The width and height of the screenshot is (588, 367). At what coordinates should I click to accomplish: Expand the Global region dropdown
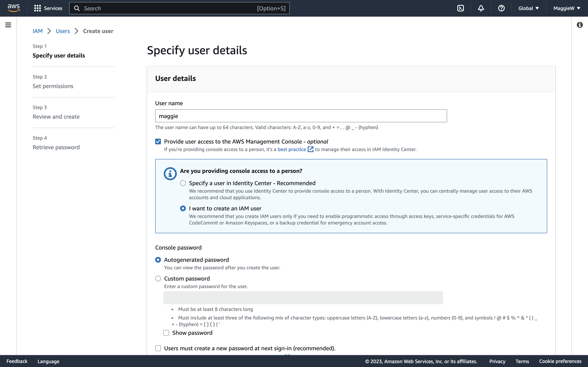tap(529, 8)
